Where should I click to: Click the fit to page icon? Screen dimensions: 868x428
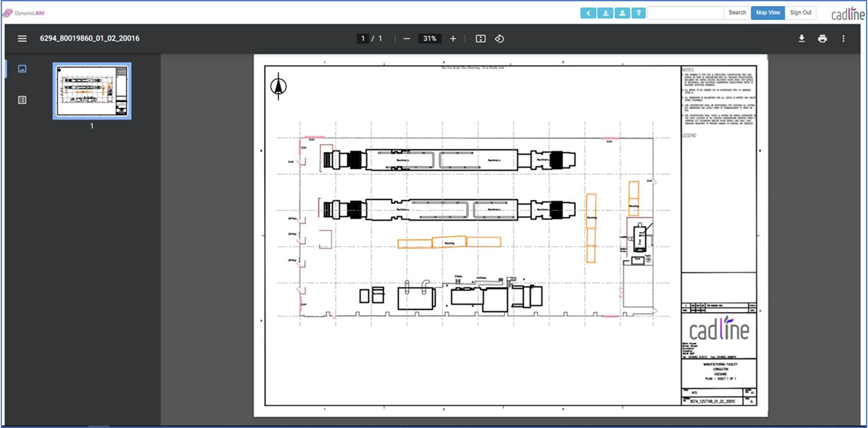[x=480, y=39]
